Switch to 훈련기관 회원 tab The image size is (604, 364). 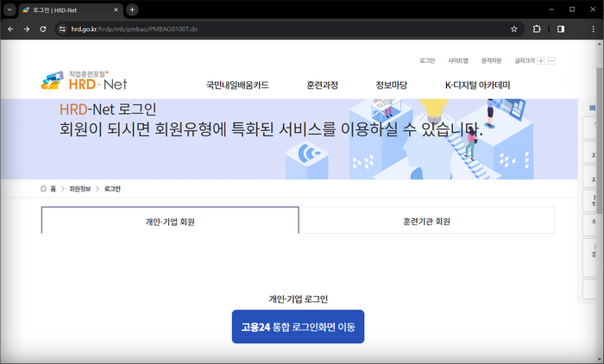coord(427,221)
